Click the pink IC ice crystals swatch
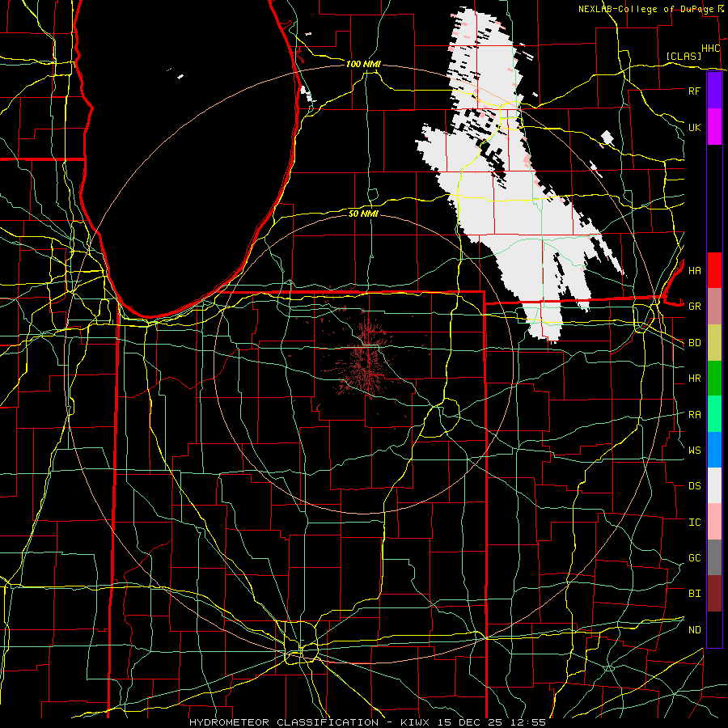The image size is (728, 728). pyautogui.click(x=714, y=522)
